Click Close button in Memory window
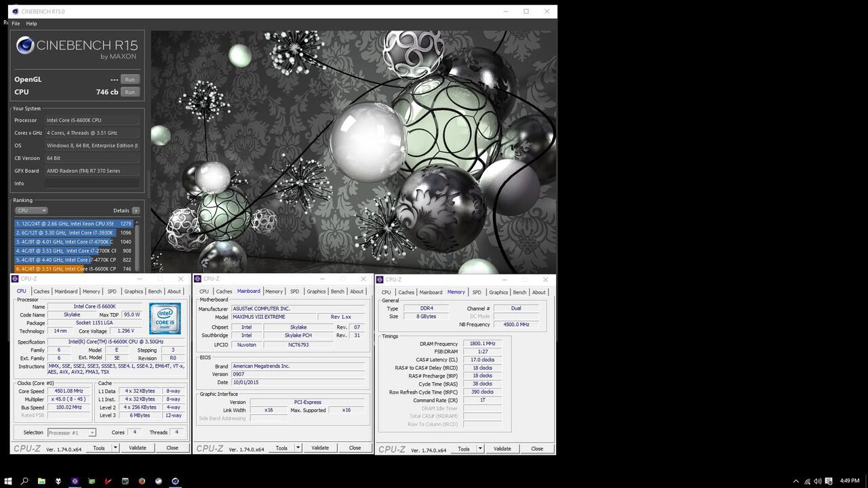Image resolution: width=868 pixels, height=488 pixels. 537,449
